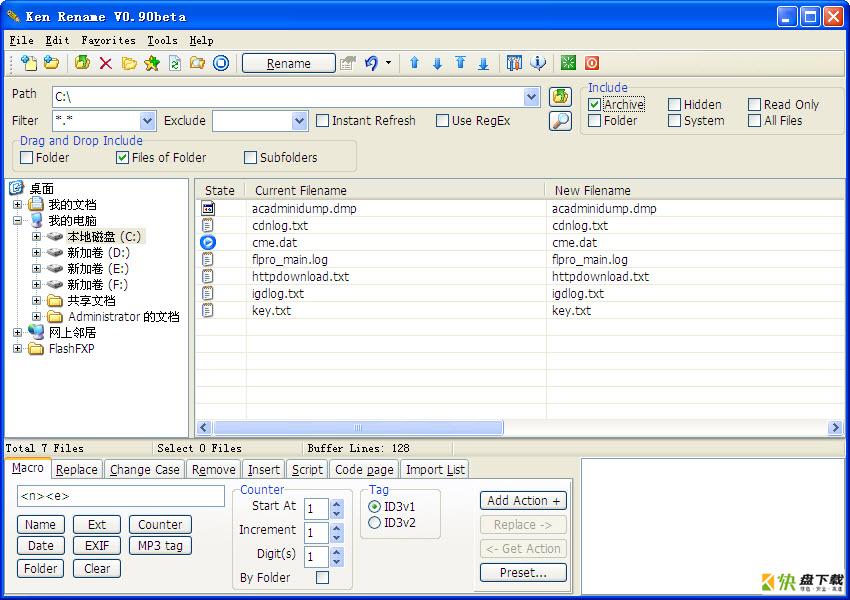This screenshot has width=850, height=600.
Task: Open the Tools menu
Action: point(162,41)
